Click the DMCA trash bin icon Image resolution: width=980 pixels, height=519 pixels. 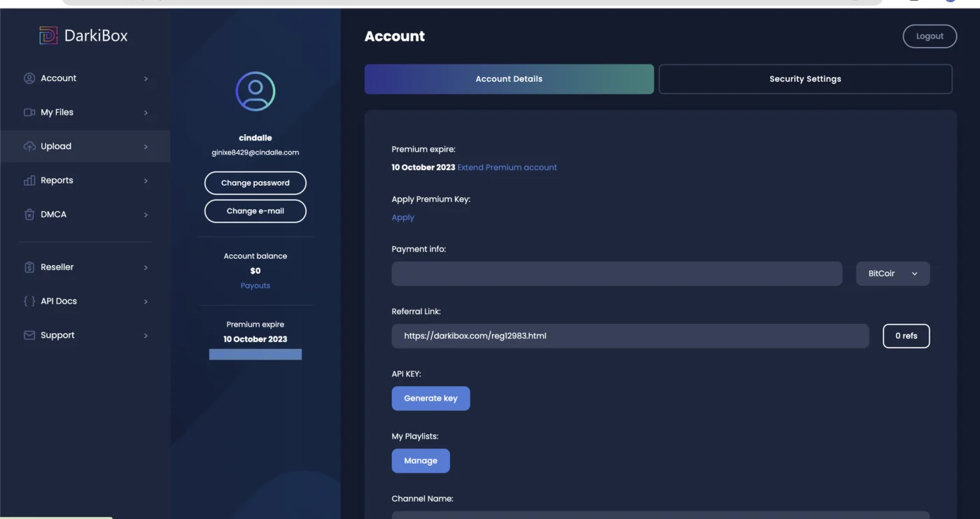coord(29,215)
